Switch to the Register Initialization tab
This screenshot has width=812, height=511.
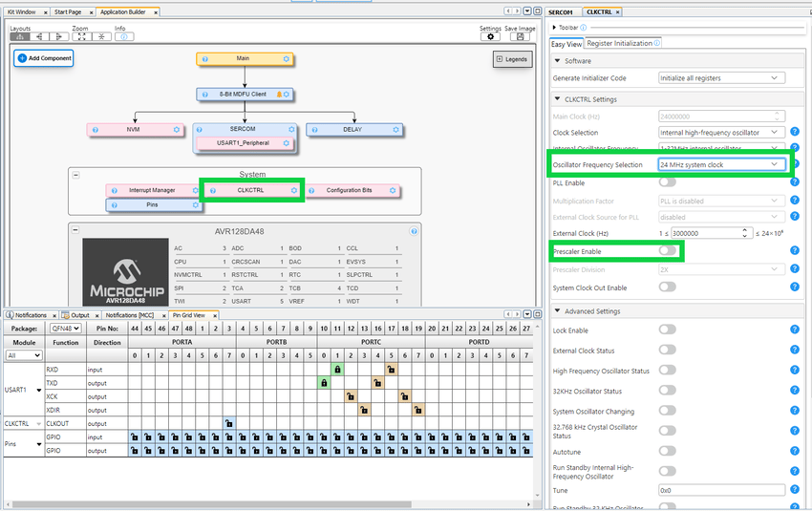[621, 43]
